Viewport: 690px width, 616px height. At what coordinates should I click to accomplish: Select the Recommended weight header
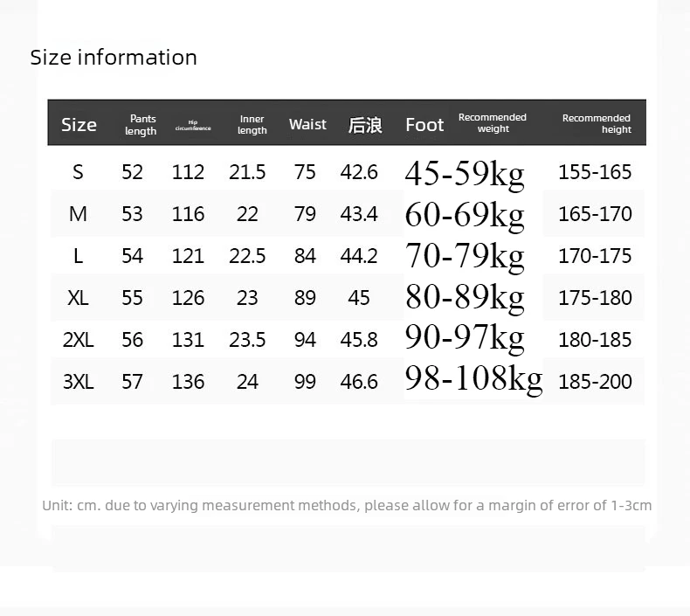(493, 123)
